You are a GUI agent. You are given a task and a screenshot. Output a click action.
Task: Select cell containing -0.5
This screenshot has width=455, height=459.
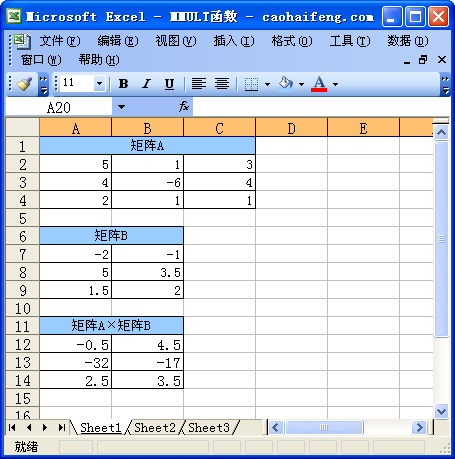pos(76,344)
